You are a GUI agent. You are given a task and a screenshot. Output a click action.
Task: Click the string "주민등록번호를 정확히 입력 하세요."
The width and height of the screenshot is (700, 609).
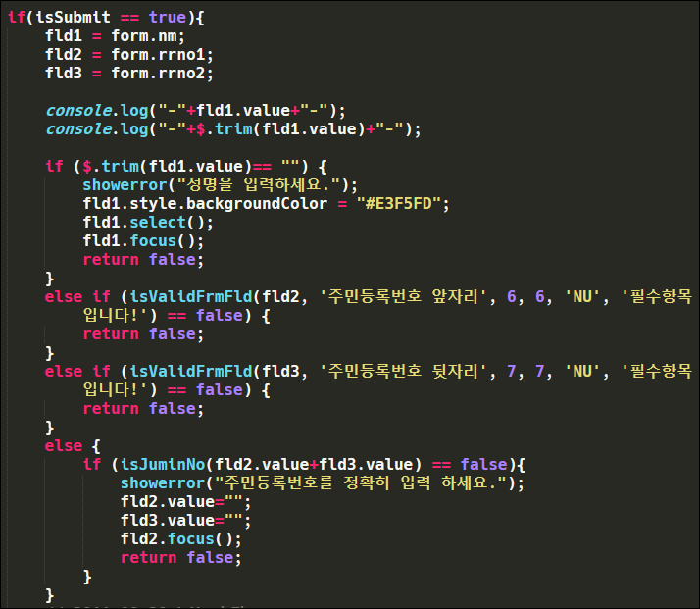tap(361, 482)
